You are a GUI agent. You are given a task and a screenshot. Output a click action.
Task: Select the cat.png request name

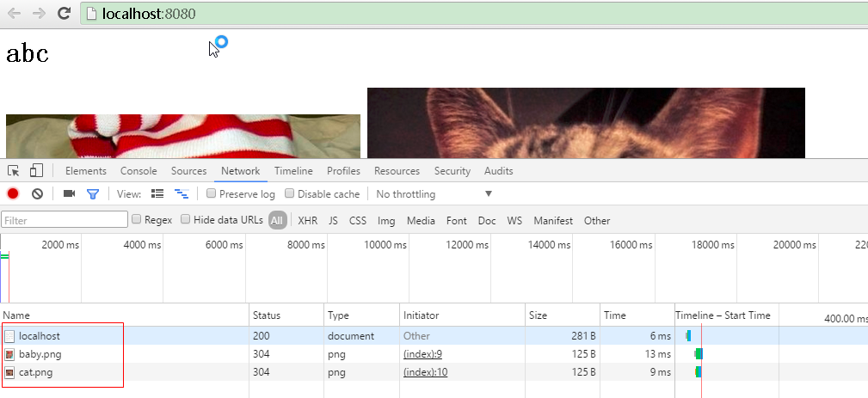[x=35, y=372]
